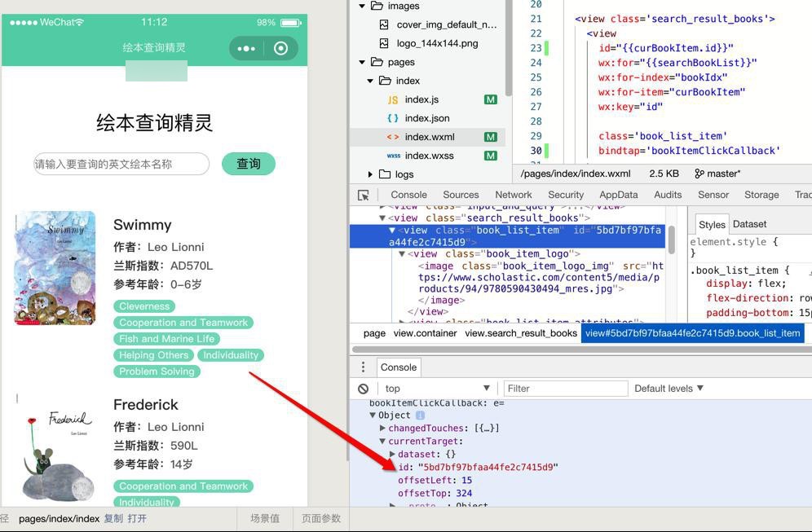812x532 pixels.
Task: Click the Cleverness tag
Action: tap(144, 306)
